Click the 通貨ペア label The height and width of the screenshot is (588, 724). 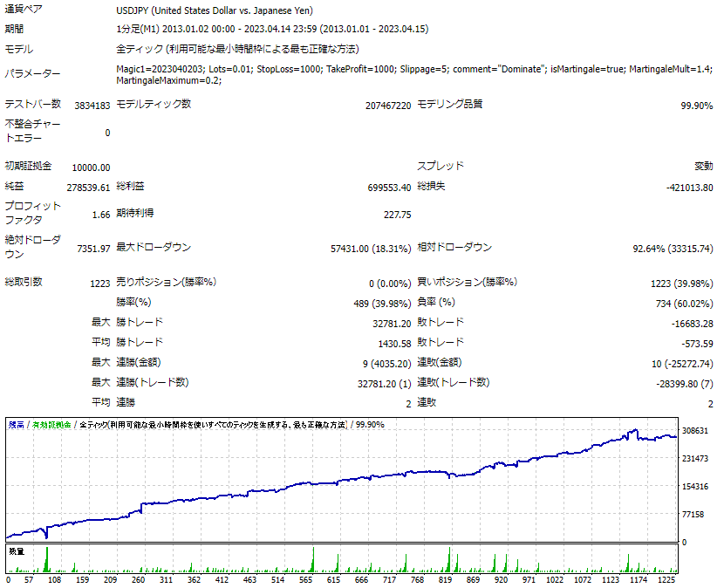click(23, 10)
